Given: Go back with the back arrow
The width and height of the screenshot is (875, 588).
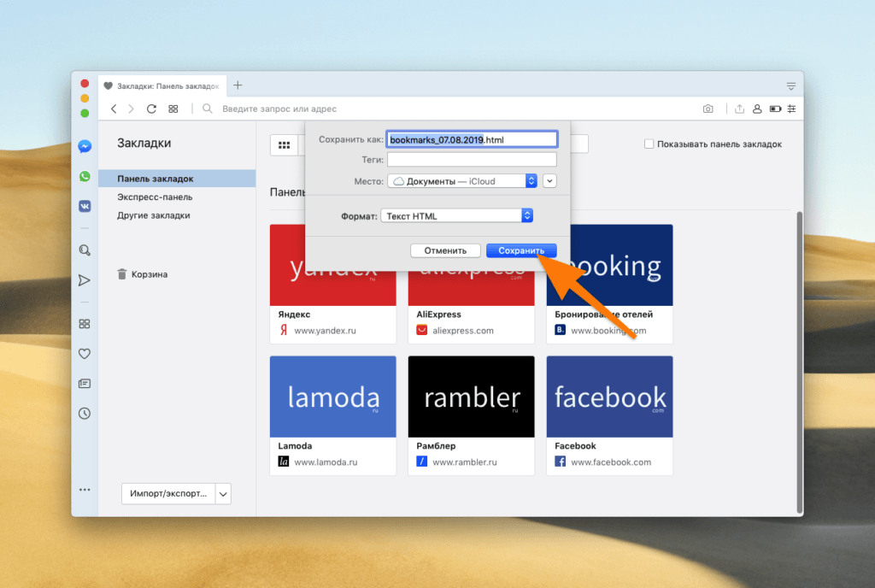Looking at the screenshot, I should click(114, 109).
